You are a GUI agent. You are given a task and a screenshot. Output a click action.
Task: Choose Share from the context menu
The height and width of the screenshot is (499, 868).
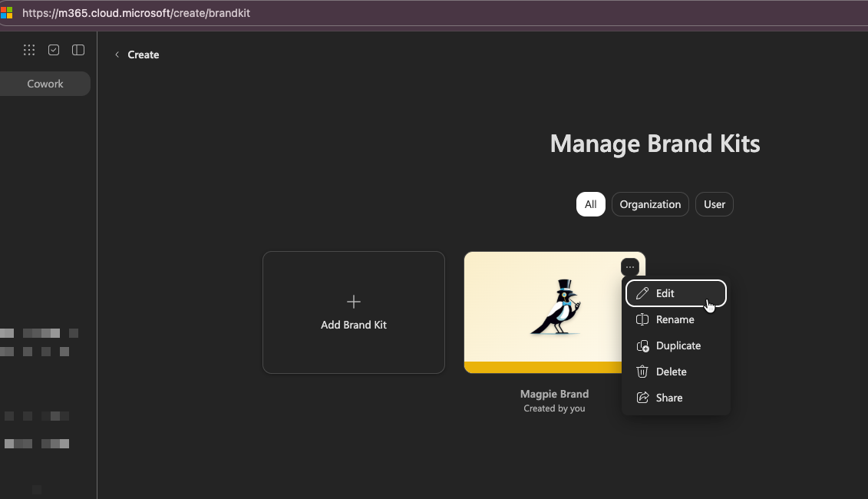[x=676, y=398]
